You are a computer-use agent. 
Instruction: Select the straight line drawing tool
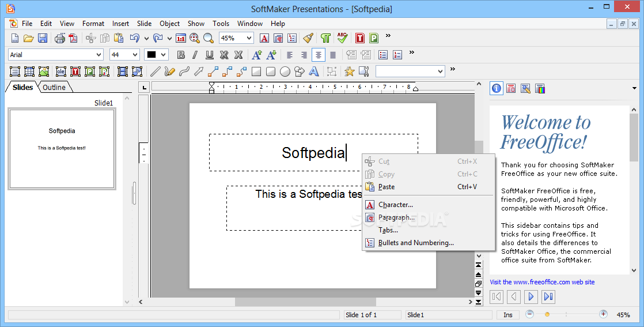click(x=156, y=72)
